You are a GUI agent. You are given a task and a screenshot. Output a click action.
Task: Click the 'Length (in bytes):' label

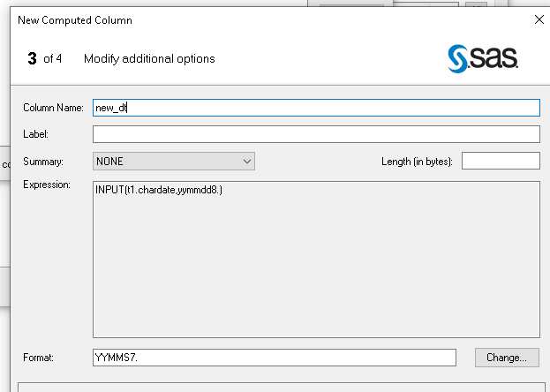click(417, 162)
